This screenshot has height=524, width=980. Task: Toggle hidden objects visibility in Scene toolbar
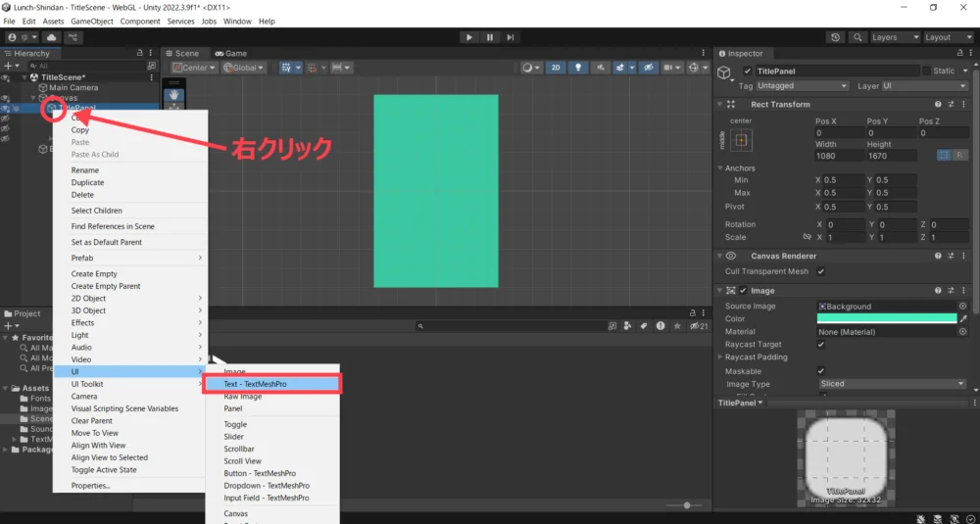click(650, 68)
